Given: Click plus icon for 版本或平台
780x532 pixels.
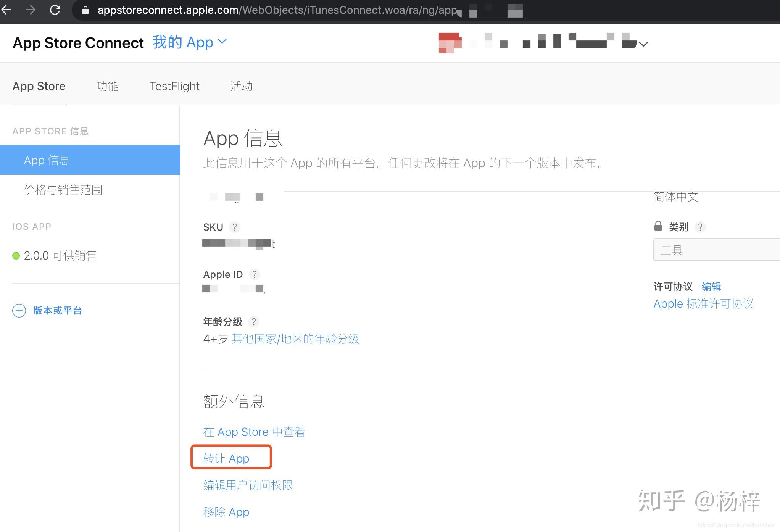Looking at the screenshot, I should click(x=19, y=311).
